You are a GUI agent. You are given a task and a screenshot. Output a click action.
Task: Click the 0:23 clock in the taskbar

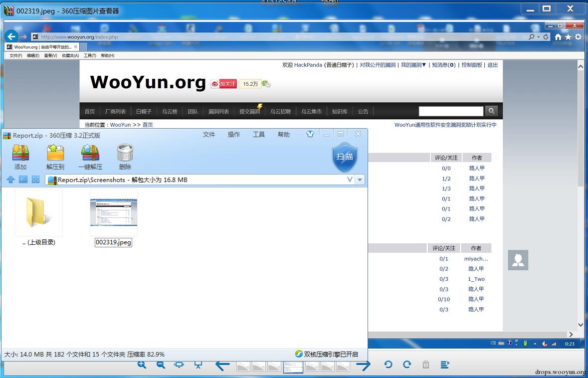570,344
